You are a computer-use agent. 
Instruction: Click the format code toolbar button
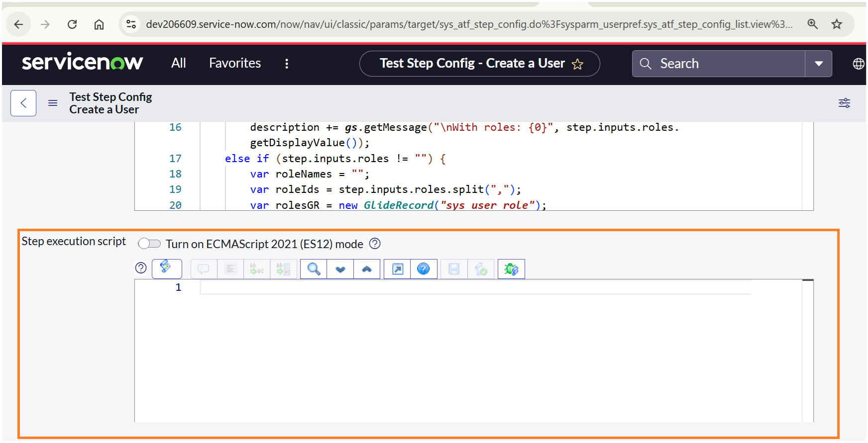coord(230,269)
